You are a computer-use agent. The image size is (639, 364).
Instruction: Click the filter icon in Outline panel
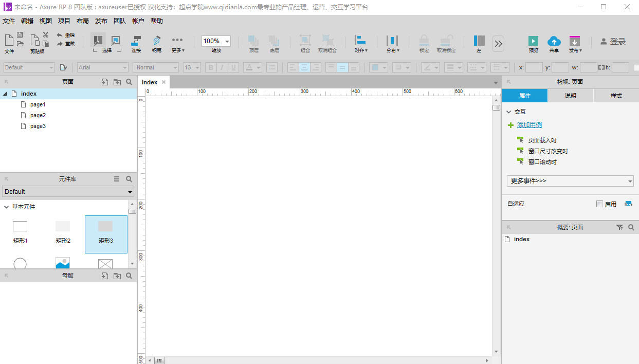(619, 227)
